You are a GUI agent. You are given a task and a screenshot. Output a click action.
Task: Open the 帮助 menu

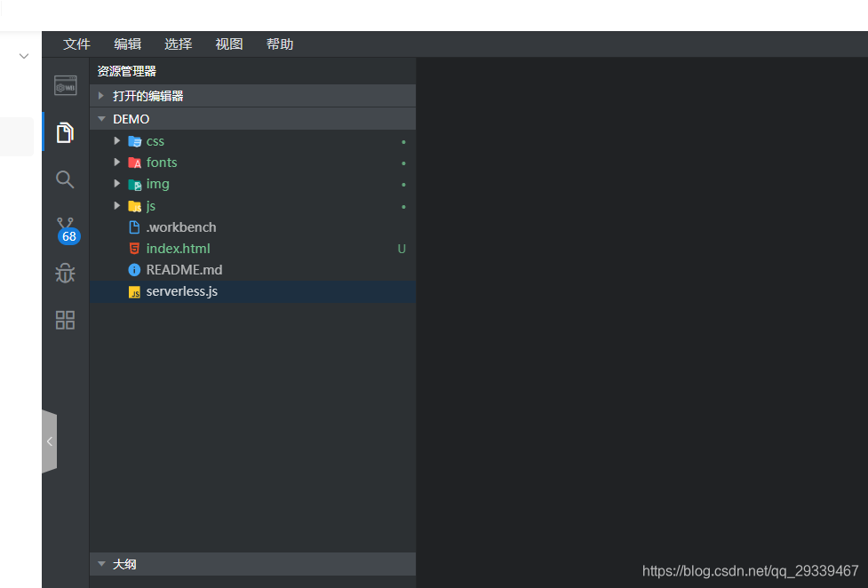(x=280, y=44)
